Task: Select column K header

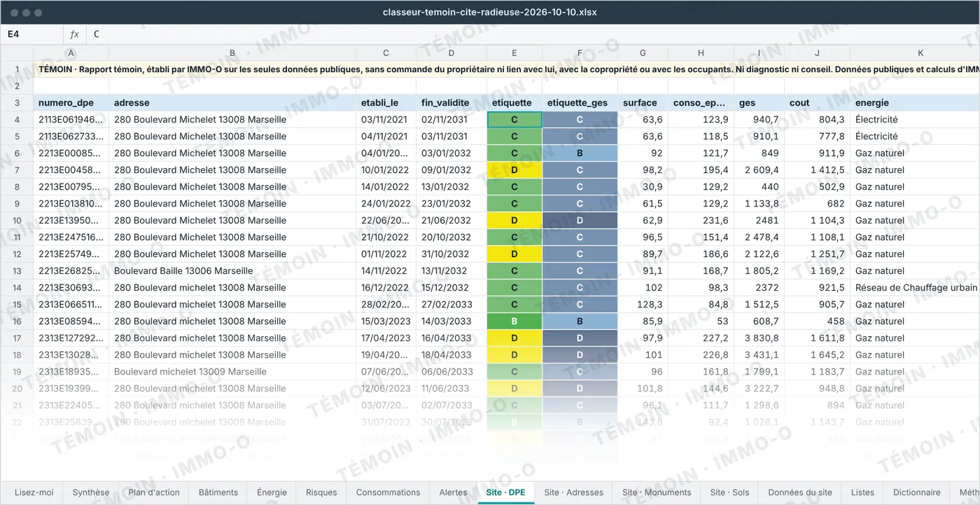Action: 915,53
